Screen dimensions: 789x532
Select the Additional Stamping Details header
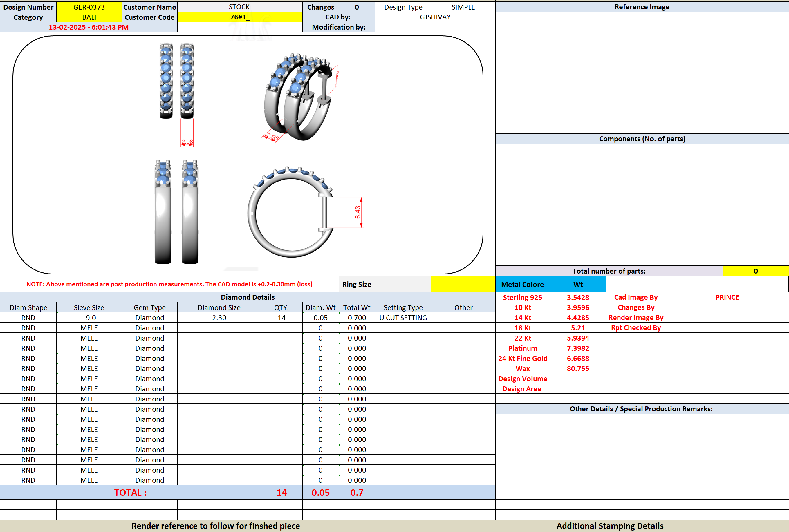(610, 526)
